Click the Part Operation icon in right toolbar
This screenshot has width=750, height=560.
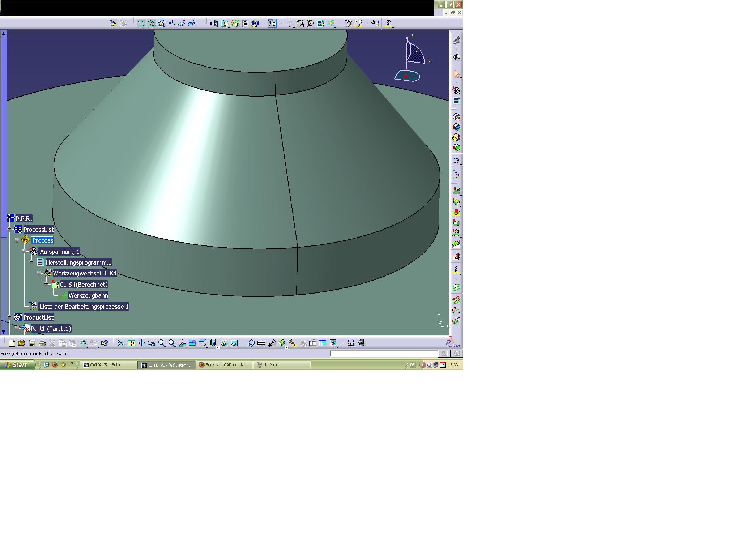pos(456,90)
